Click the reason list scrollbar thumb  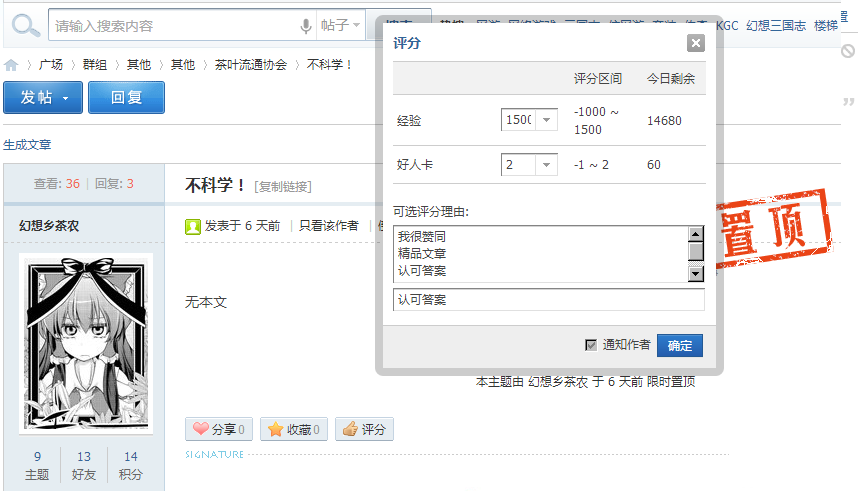[696, 251]
